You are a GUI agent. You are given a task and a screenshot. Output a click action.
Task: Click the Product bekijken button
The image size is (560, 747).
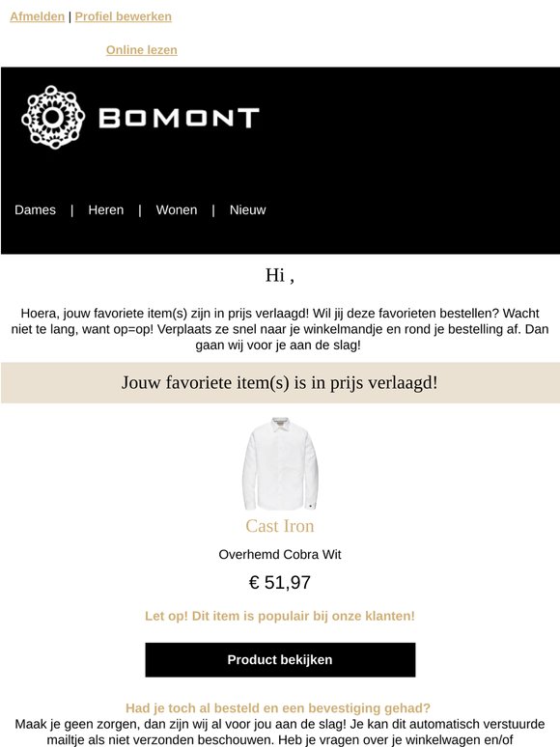pos(280,660)
